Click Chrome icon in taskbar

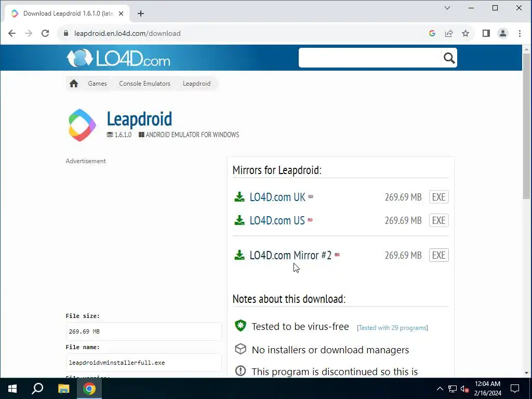click(89, 389)
